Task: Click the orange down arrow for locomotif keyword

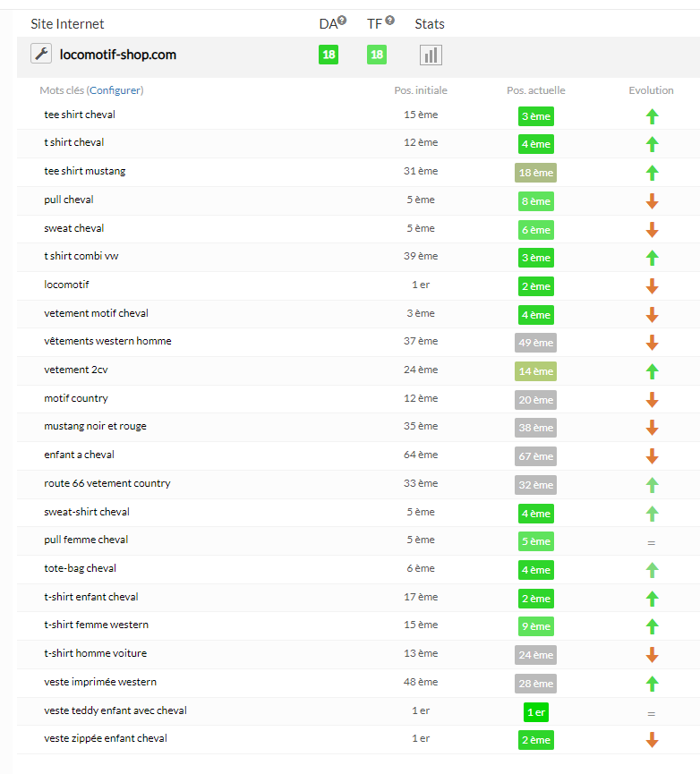Action: [652, 285]
